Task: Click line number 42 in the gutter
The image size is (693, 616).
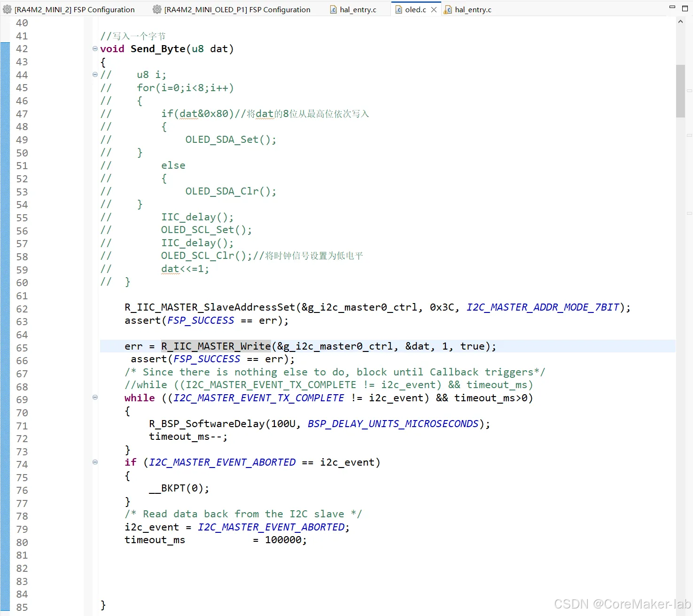Action: [x=22, y=49]
